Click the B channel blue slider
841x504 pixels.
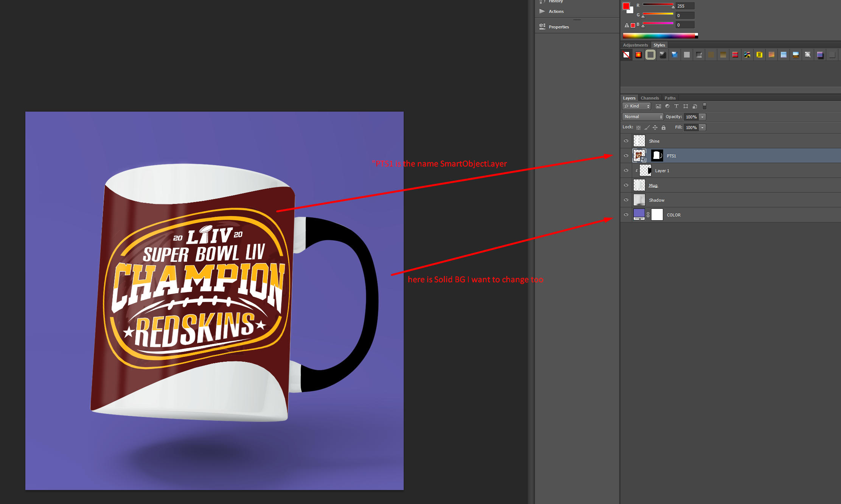tap(658, 23)
